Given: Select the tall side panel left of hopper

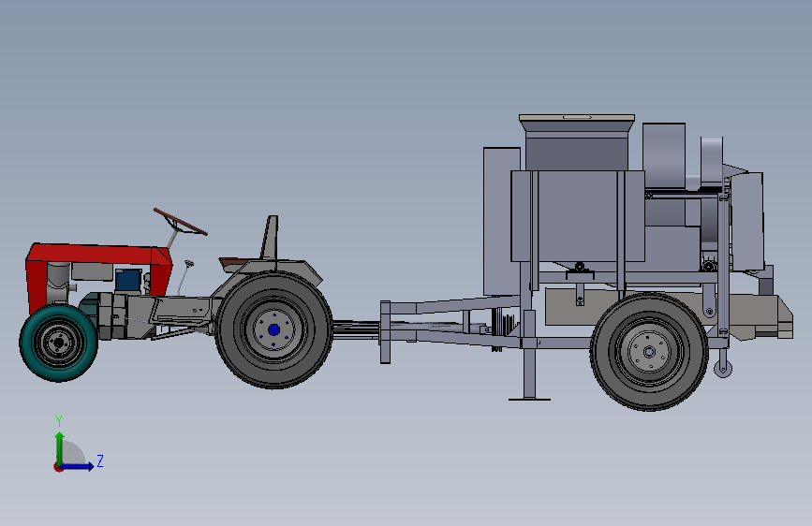Looking at the screenshot, I should [501, 222].
